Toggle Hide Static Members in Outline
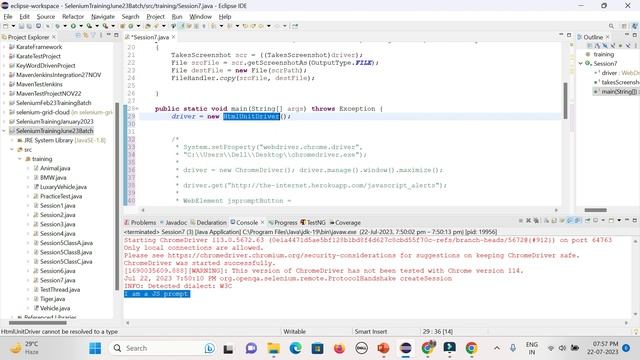640x360 pixels. pyautogui.click(x=613, y=46)
